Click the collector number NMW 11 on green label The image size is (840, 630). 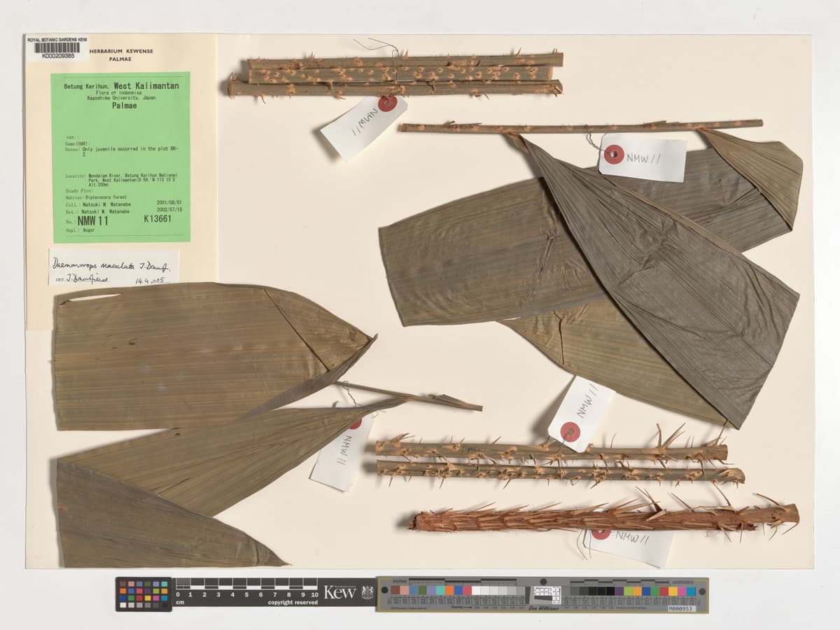(94, 220)
